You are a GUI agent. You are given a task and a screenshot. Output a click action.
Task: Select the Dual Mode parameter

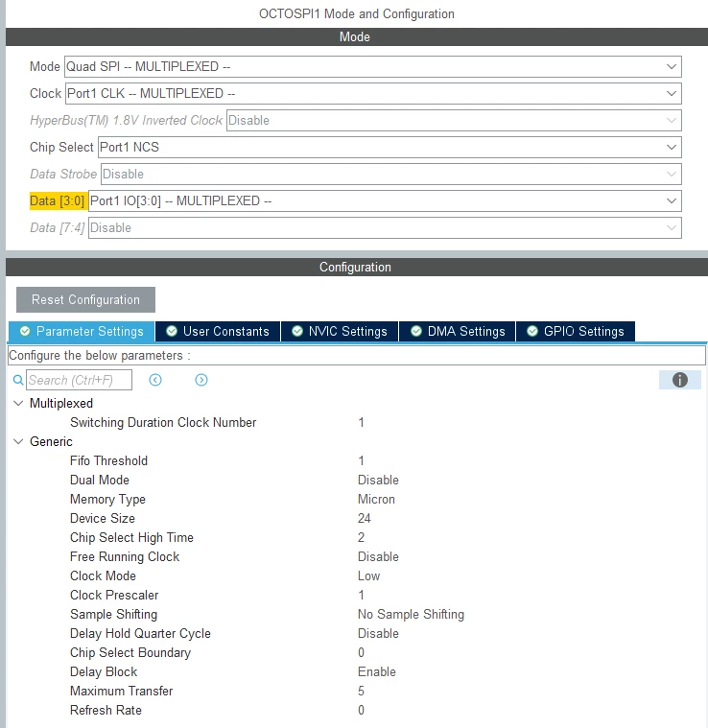click(x=100, y=481)
